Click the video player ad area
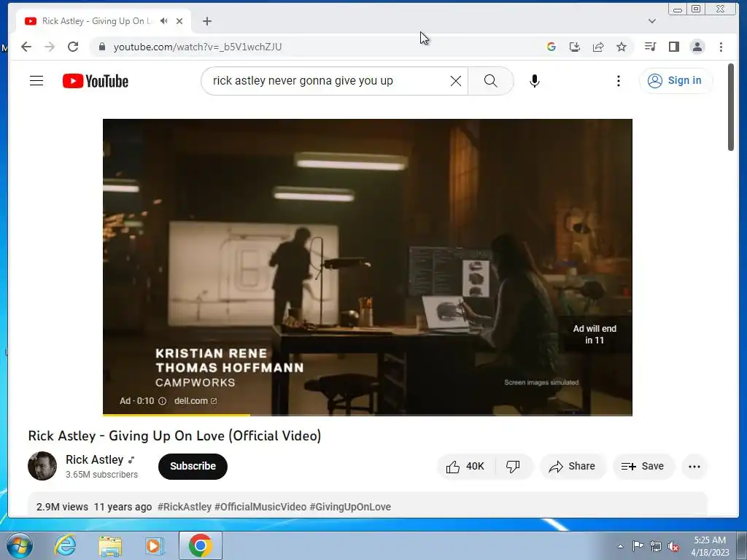This screenshot has height=560, width=747. [368, 267]
